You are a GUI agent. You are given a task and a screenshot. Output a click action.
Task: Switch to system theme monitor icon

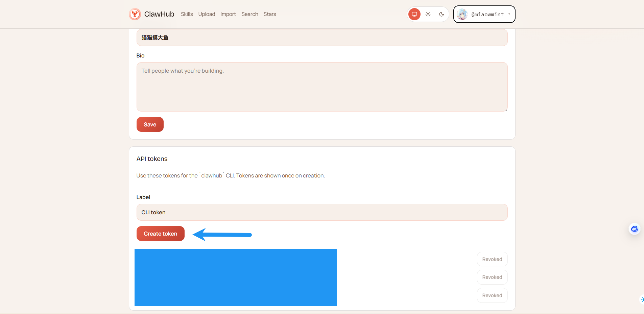414,14
